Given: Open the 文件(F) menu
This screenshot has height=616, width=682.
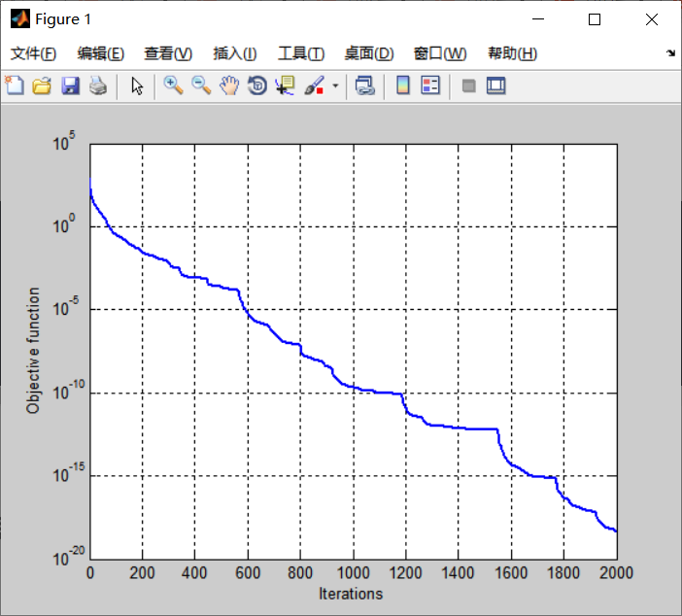Looking at the screenshot, I should coord(33,53).
